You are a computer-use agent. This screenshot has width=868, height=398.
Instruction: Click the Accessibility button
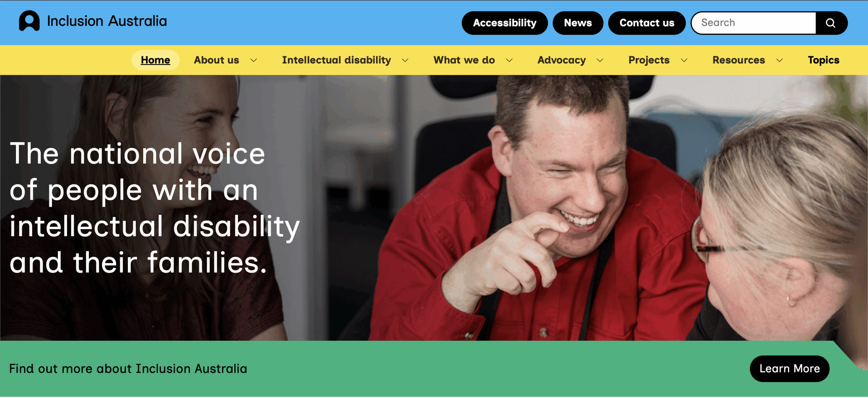coord(505,23)
